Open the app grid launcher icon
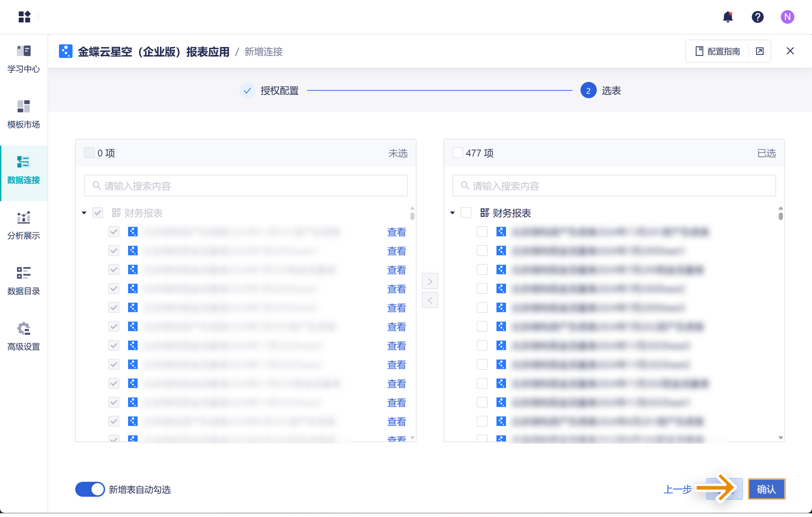This screenshot has width=812, height=517. (x=24, y=17)
